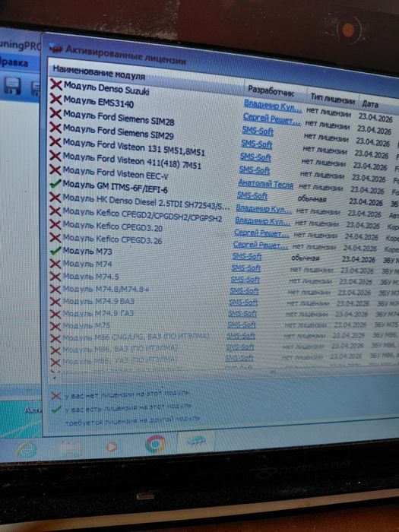
Task: Click the red X beside HK Denso Diesel
Action: coord(55,197)
